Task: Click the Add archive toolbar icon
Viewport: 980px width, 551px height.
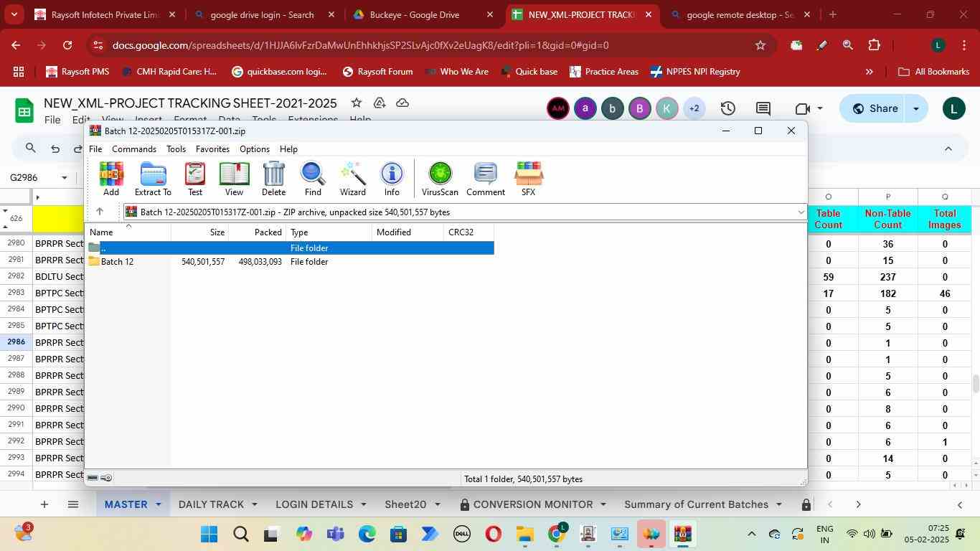Action: [x=111, y=178]
